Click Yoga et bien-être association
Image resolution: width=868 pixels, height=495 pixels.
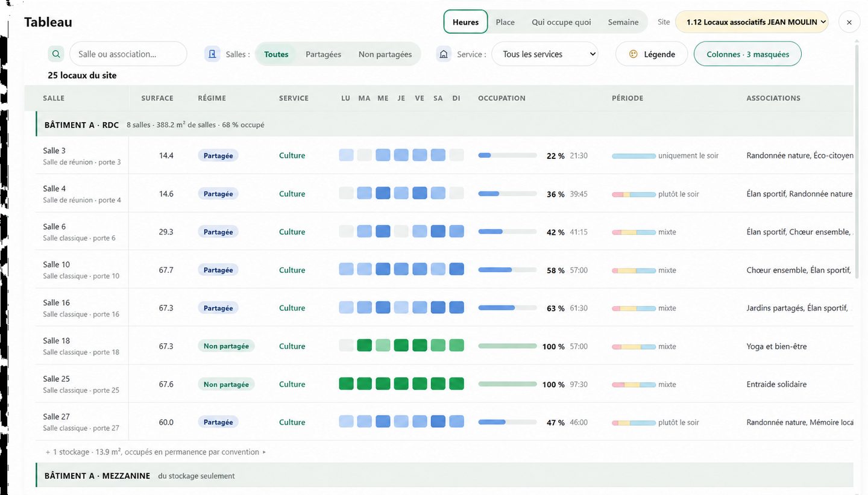pyautogui.click(x=776, y=346)
